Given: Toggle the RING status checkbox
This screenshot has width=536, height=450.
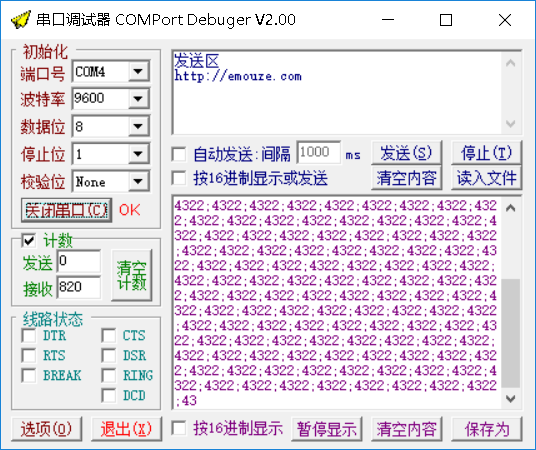Looking at the screenshot, I should coord(108,375).
